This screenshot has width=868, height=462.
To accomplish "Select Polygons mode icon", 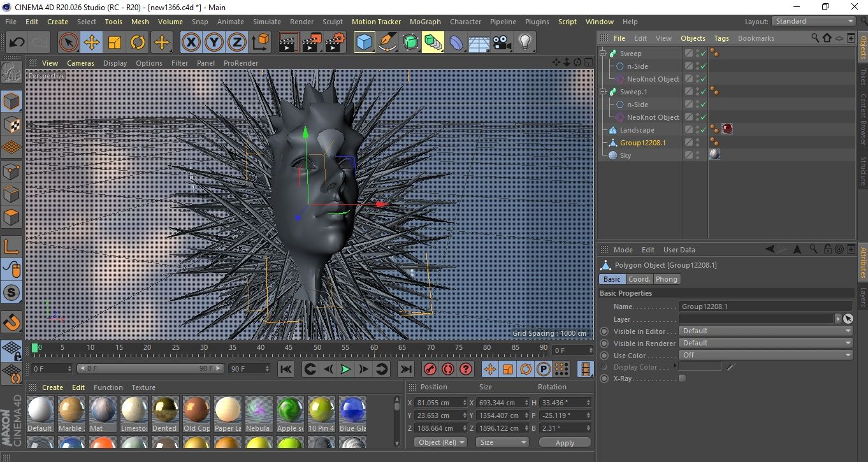I will (x=11, y=217).
